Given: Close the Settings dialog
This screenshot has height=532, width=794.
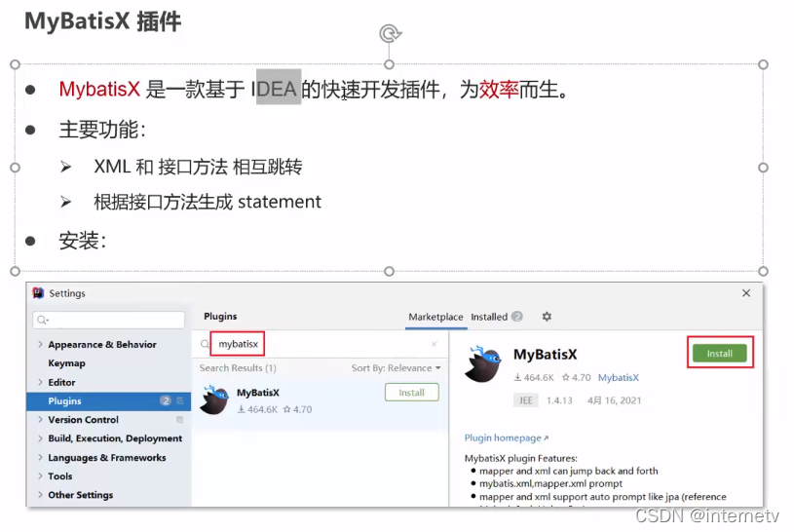Looking at the screenshot, I should (746, 293).
